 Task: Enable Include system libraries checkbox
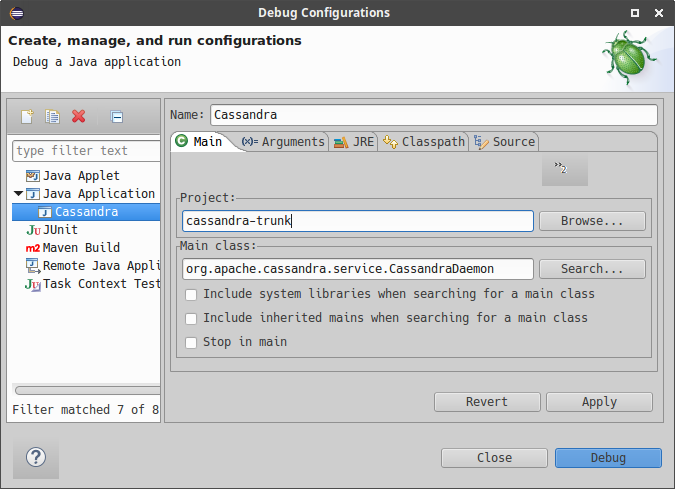[192, 294]
